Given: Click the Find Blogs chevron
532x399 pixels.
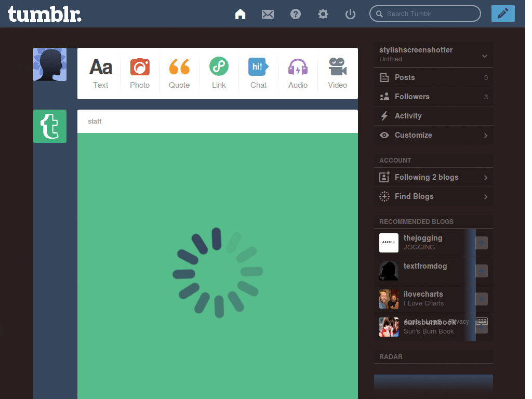Looking at the screenshot, I should click(486, 197).
